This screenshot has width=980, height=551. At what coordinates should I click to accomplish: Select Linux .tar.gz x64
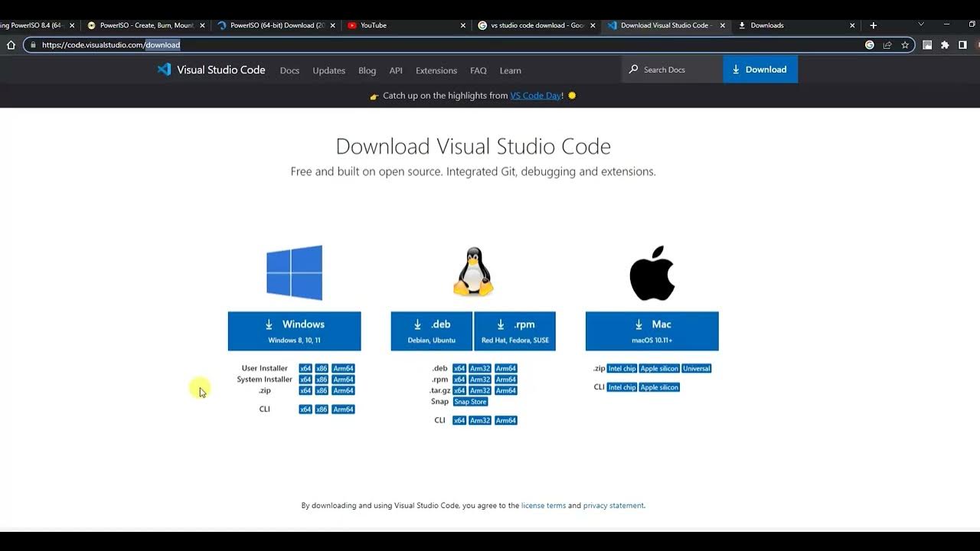pyautogui.click(x=459, y=390)
